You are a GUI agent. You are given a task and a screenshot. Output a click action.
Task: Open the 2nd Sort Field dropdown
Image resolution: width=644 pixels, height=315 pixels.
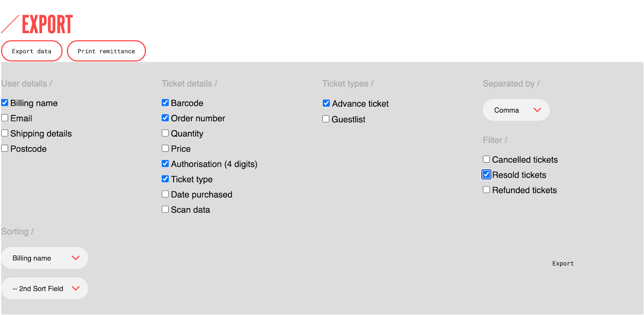point(45,288)
